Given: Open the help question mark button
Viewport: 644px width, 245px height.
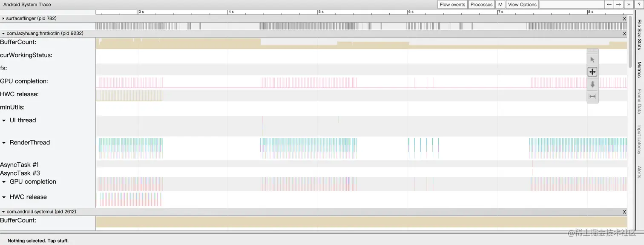Looking at the screenshot, I should coord(639,5).
